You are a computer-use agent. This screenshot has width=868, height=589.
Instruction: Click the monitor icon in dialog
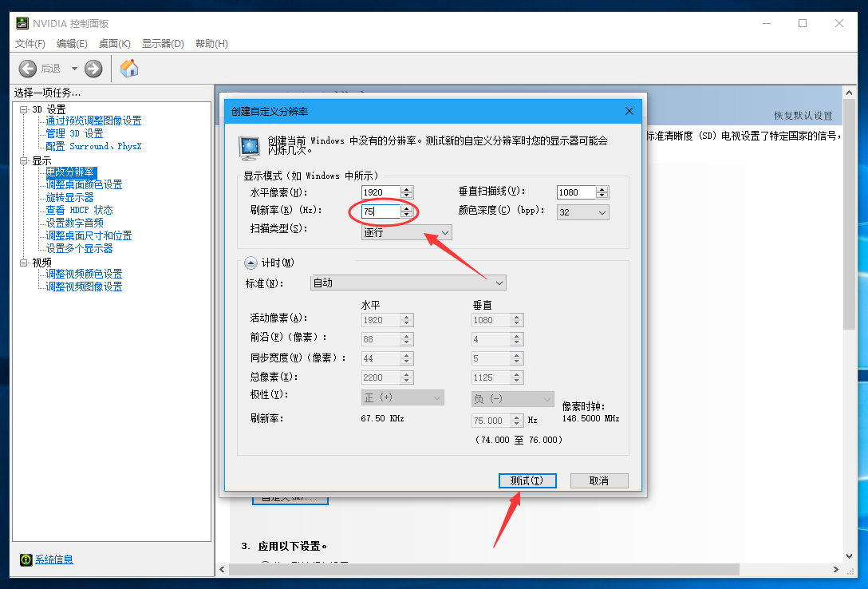click(x=250, y=148)
